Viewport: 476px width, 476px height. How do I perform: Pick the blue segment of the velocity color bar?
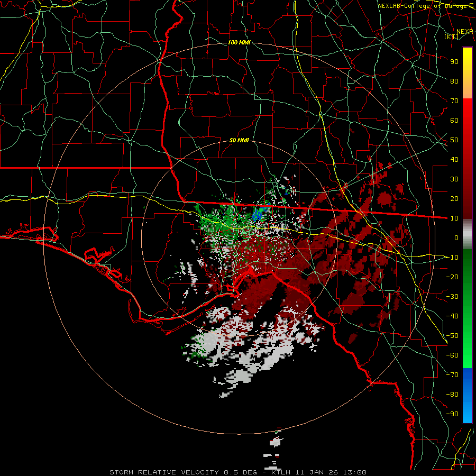467,396
